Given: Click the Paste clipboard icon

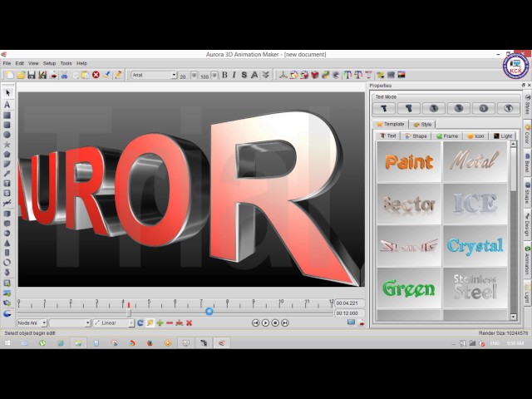Looking at the screenshot, I should tap(85, 75).
